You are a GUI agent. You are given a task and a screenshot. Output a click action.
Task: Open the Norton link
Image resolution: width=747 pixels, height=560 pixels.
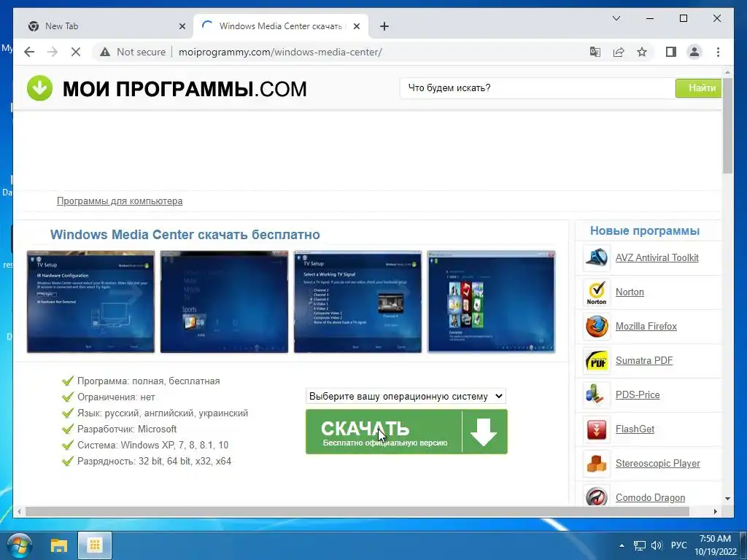pyautogui.click(x=630, y=292)
